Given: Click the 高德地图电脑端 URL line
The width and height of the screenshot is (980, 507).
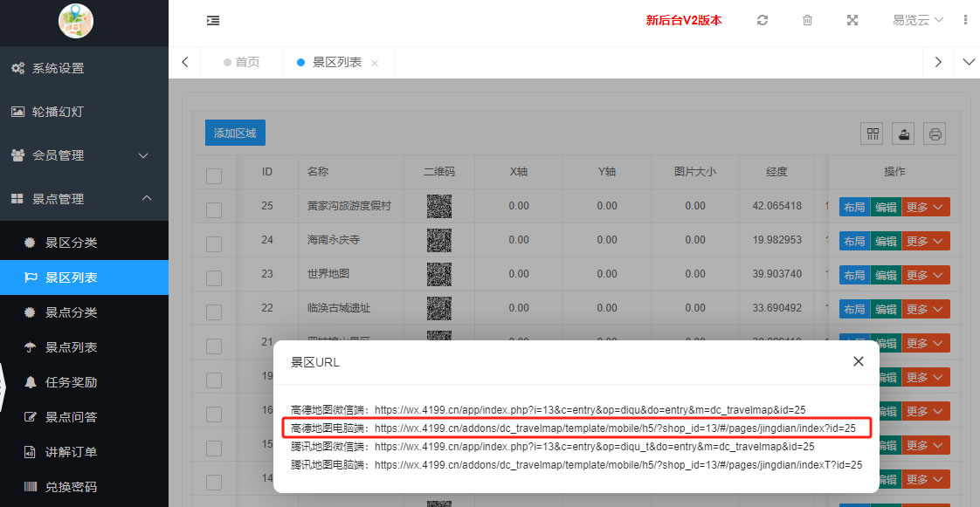Looking at the screenshot, I should click(573, 428).
